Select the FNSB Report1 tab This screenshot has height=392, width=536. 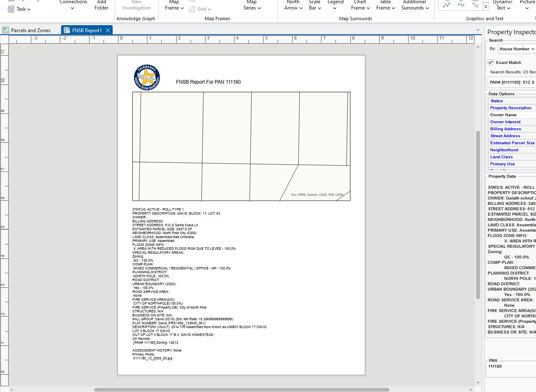(x=85, y=30)
